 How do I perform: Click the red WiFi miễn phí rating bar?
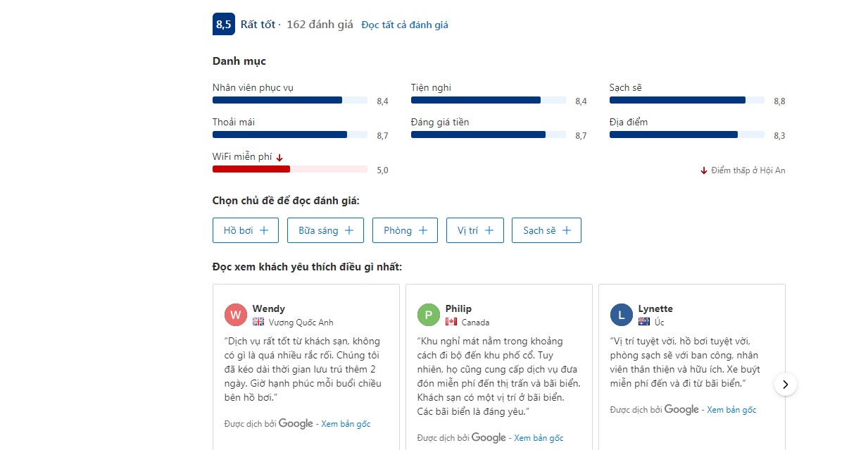coord(289,169)
